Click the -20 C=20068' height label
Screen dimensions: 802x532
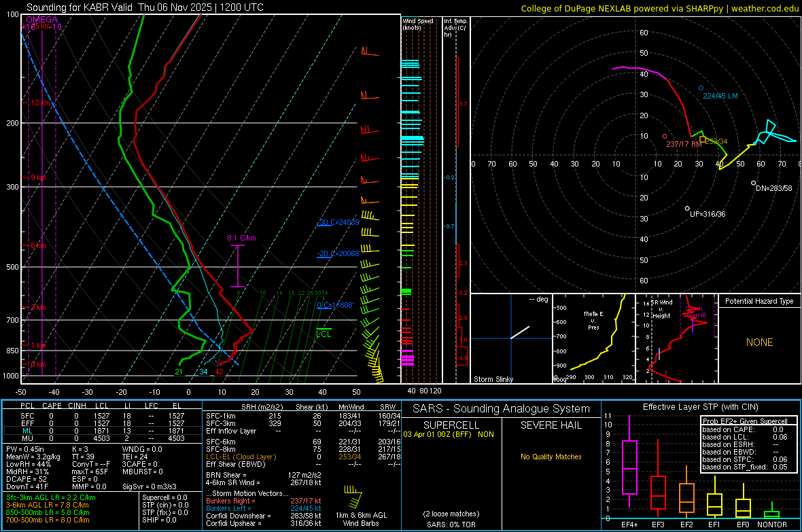[x=338, y=253]
